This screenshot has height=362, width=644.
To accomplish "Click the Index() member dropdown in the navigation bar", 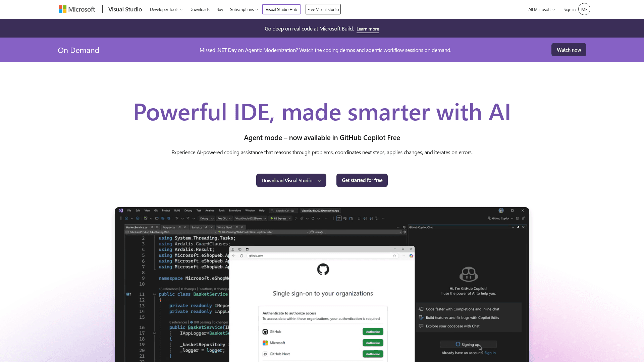I will 356,232.
